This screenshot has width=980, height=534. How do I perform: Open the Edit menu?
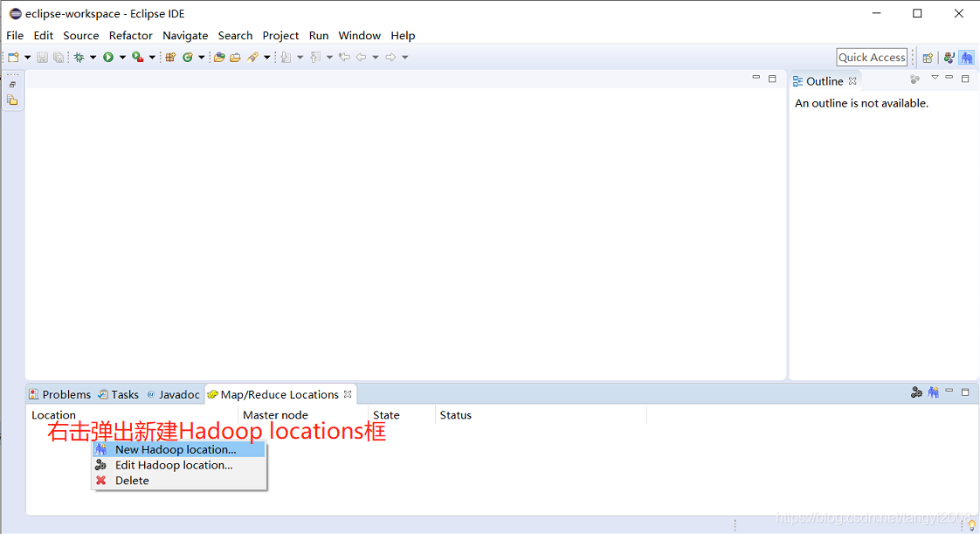(x=43, y=36)
